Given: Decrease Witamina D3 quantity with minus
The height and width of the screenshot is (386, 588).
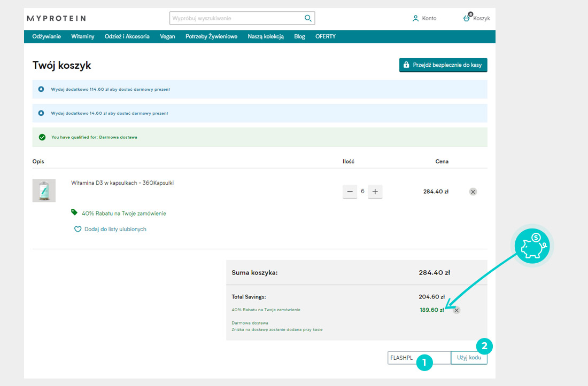Looking at the screenshot, I should click(x=350, y=192).
